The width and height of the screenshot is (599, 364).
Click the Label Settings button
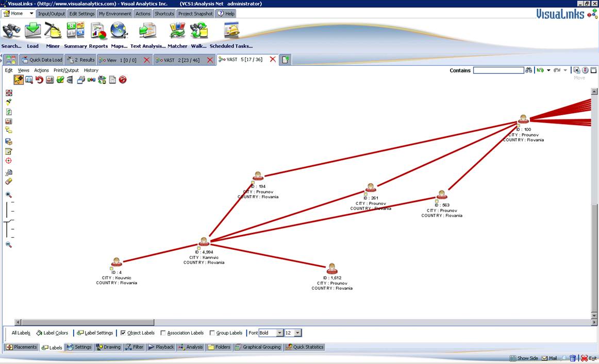95,333
